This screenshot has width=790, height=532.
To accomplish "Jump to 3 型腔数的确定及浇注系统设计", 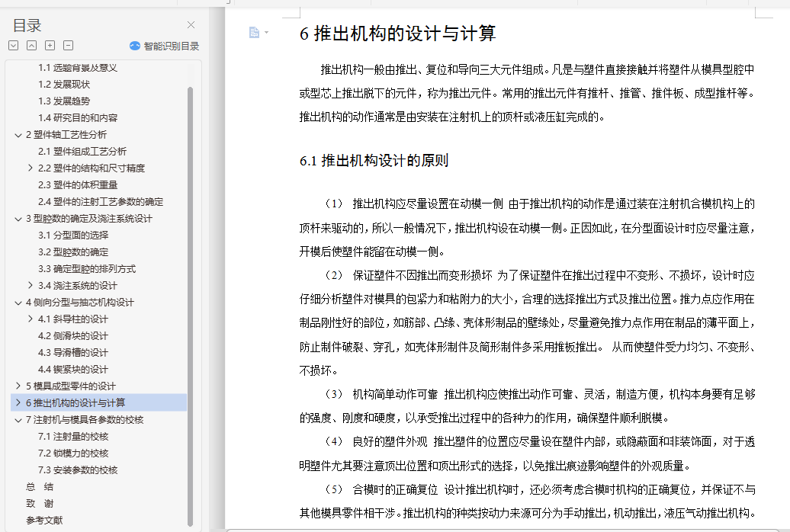I will (x=88, y=218).
